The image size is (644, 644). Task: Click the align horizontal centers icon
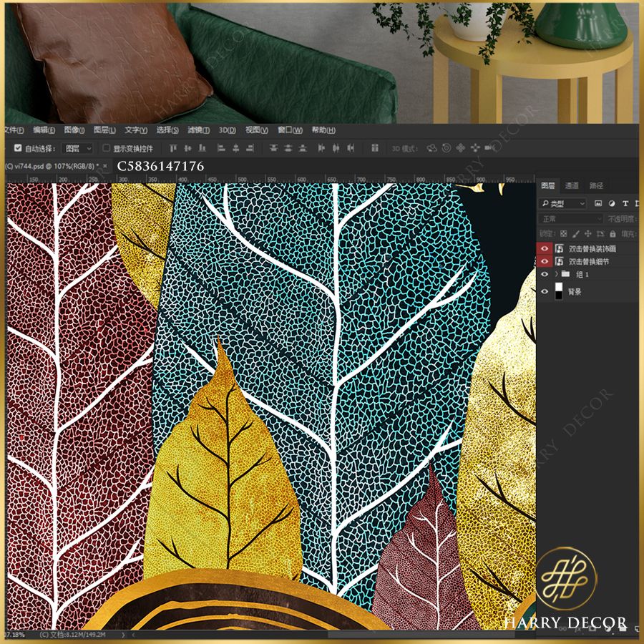click(x=235, y=148)
